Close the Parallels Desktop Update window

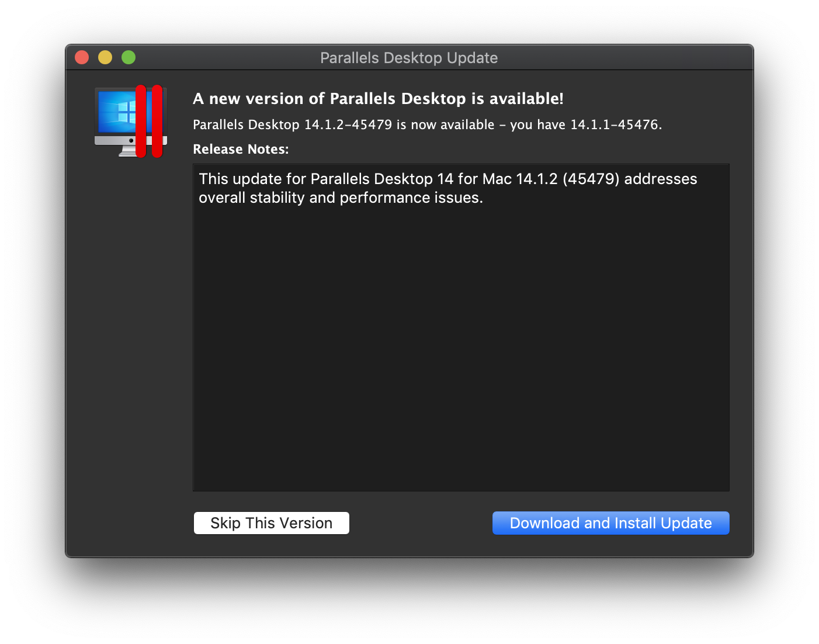[82, 57]
